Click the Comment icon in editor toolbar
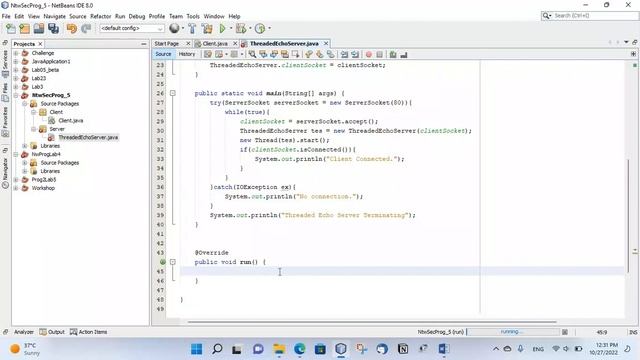640x360 pixels. tap(393, 54)
